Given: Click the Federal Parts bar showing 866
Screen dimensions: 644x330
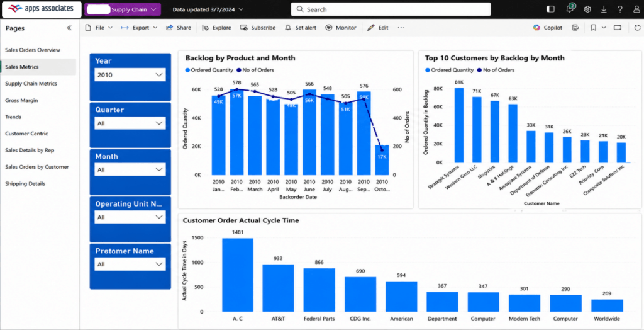Looking at the screenshot, I should click(319, 290).
